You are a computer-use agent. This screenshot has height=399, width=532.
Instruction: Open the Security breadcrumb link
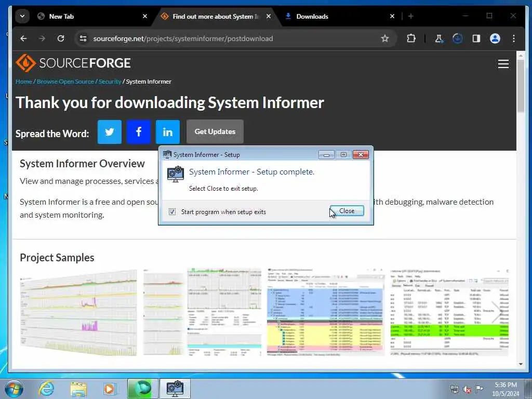tap(110, 82)
